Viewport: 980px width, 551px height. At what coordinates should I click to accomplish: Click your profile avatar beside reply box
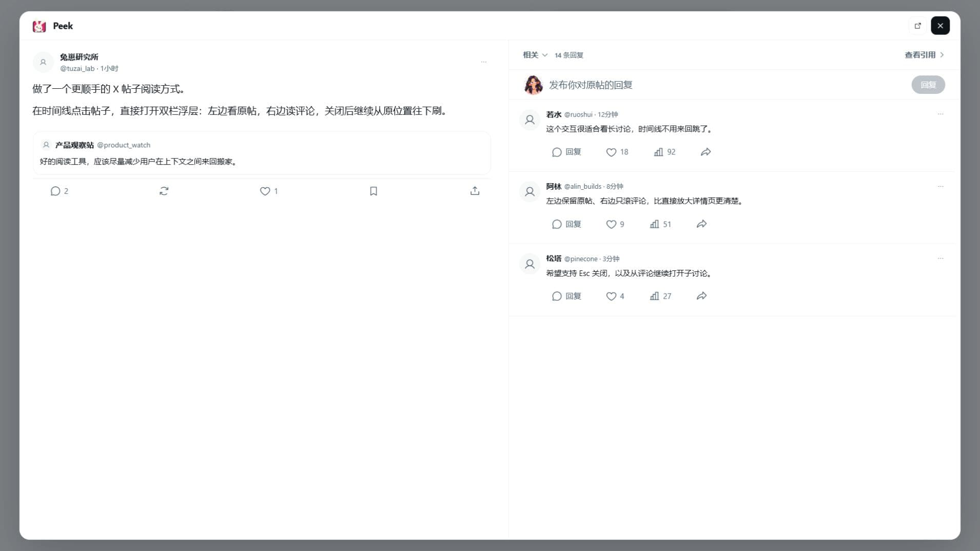(x=533, y=85)
